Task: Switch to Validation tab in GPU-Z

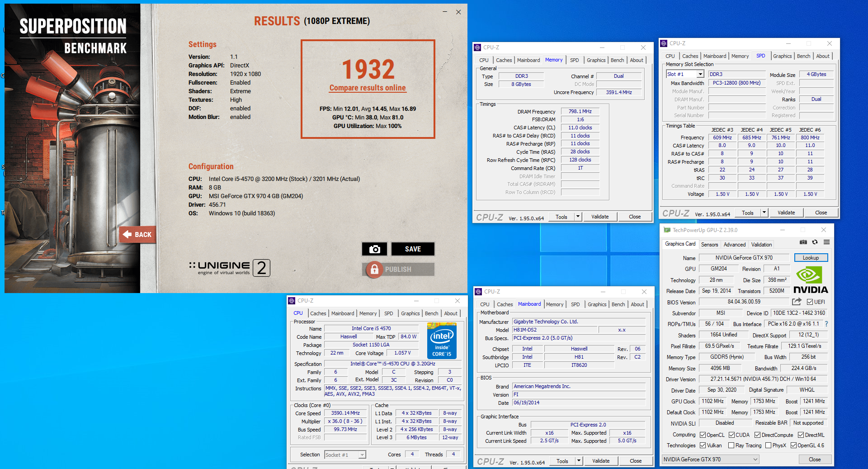Action: 761,245
